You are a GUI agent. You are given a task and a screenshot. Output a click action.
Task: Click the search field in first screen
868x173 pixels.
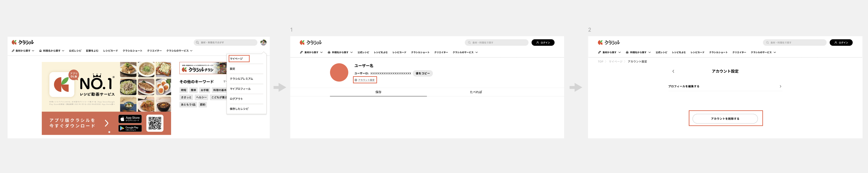[x=225, y=42]
